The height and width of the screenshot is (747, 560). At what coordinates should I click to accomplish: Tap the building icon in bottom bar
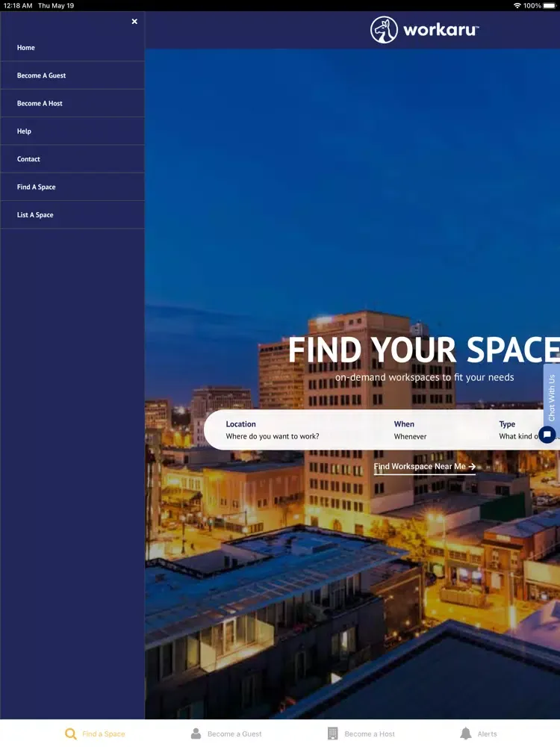(333, 734)
